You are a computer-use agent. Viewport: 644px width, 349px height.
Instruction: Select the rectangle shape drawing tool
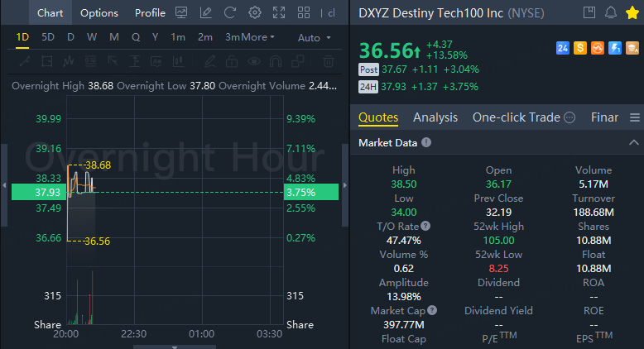47,61
